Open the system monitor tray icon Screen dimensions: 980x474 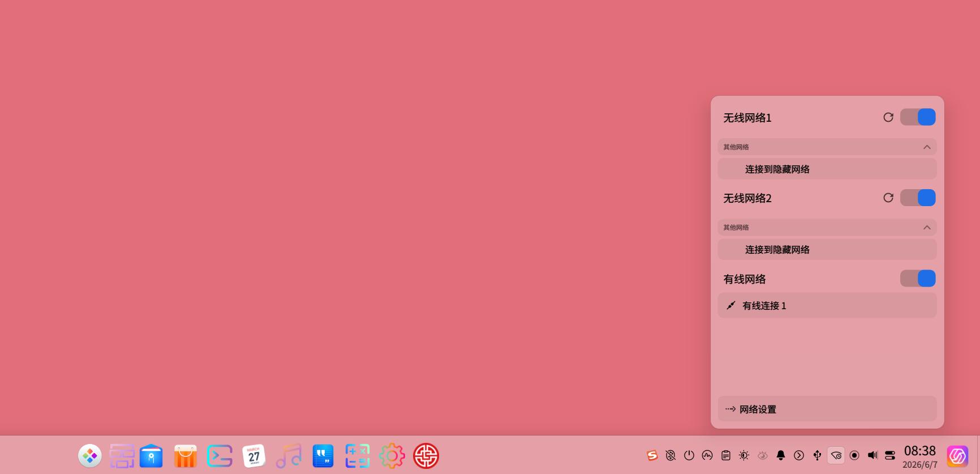[x=707, y=455]
